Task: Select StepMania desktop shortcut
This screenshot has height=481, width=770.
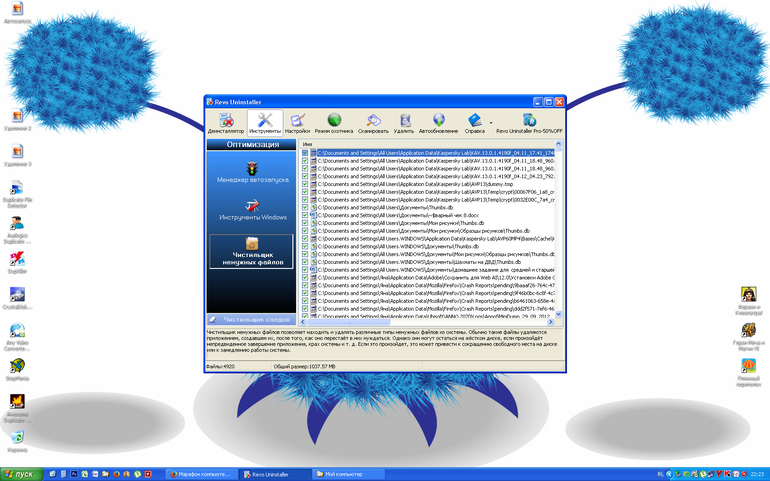Action: point(17,369)
